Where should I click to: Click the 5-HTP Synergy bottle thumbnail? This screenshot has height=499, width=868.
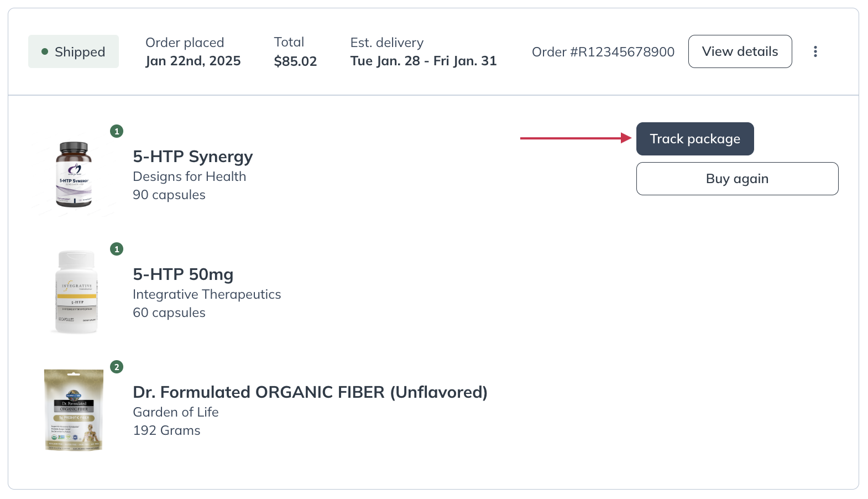pyautogui.click(x=74, y=174)
